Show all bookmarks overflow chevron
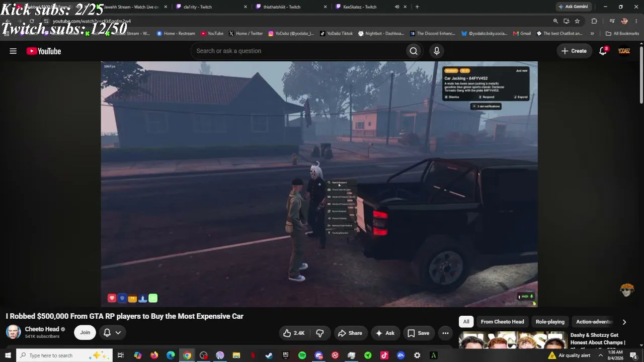This screenshot has width=644, height=362. 592,34
